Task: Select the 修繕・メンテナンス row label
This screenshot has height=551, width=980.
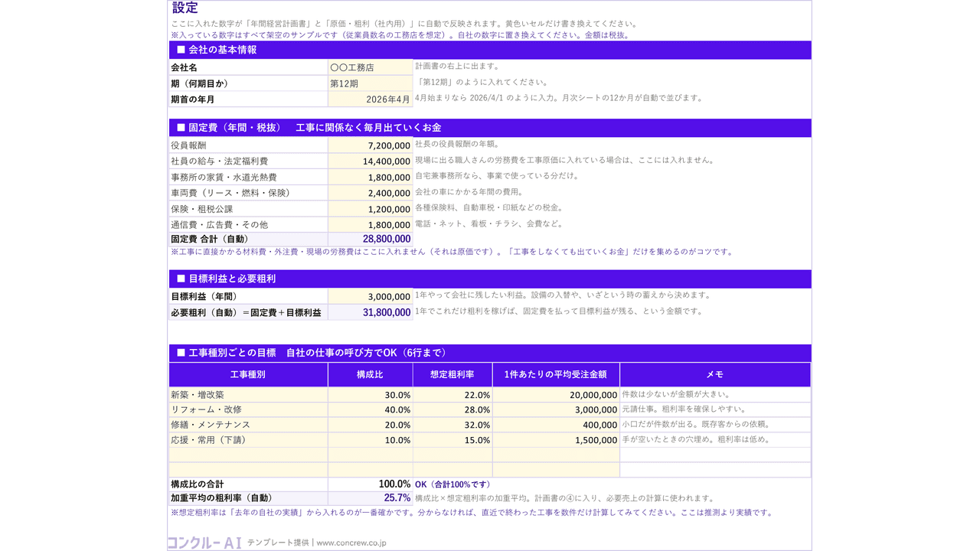Action: pos(248,425)
